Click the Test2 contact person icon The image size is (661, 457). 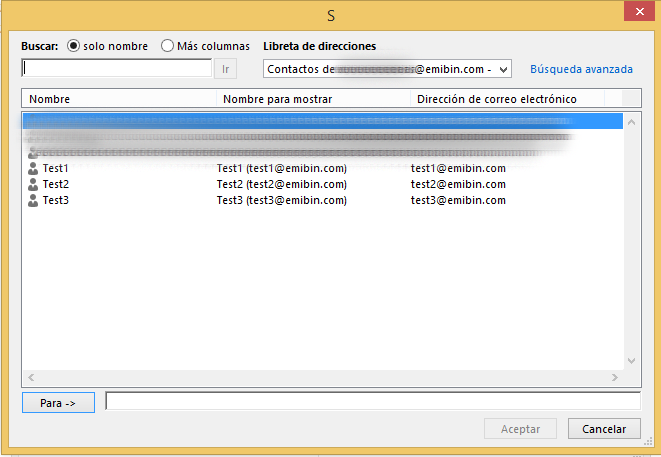point(33,184)
